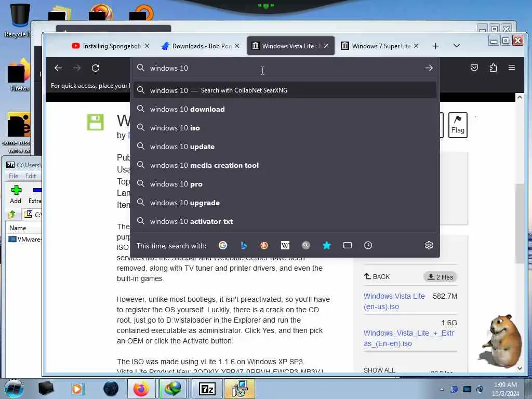This screenshot has height=399, width=532.
Task: Click the Add button in 7-Zip
Action: click(16, 194)
